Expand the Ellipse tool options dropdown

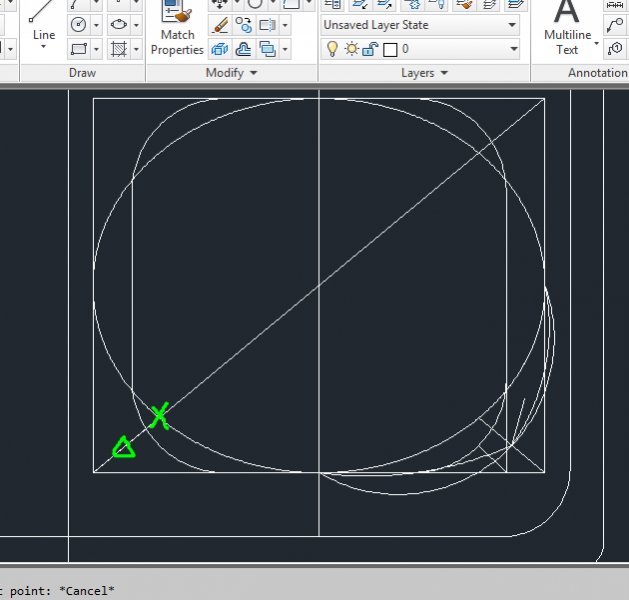[x=136, y=25]
